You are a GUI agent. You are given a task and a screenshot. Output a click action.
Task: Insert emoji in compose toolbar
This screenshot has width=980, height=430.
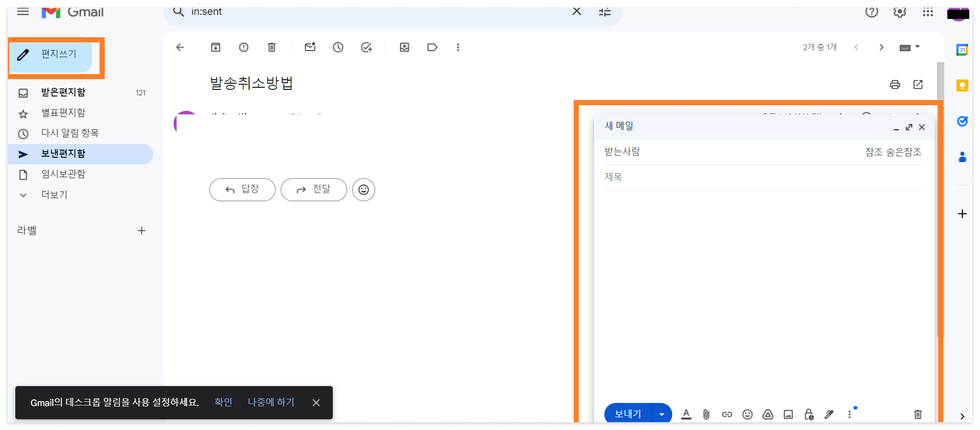pos(748,415)
